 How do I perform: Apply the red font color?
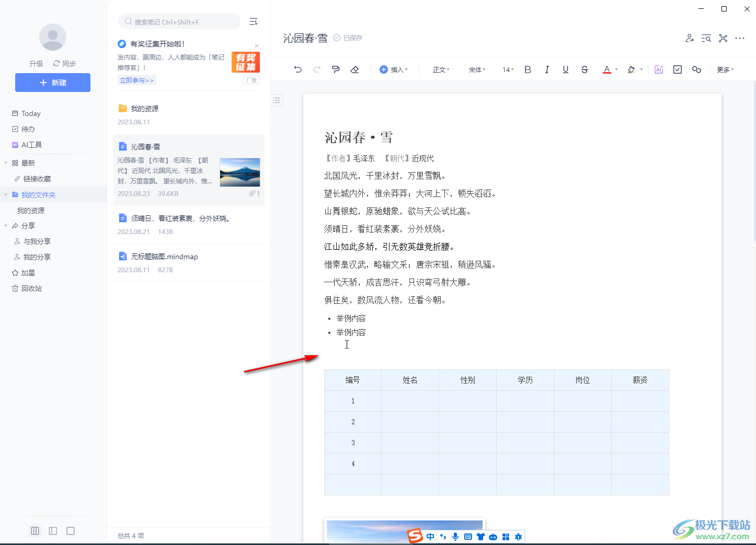pyautogui.click(x=606, y=69)
